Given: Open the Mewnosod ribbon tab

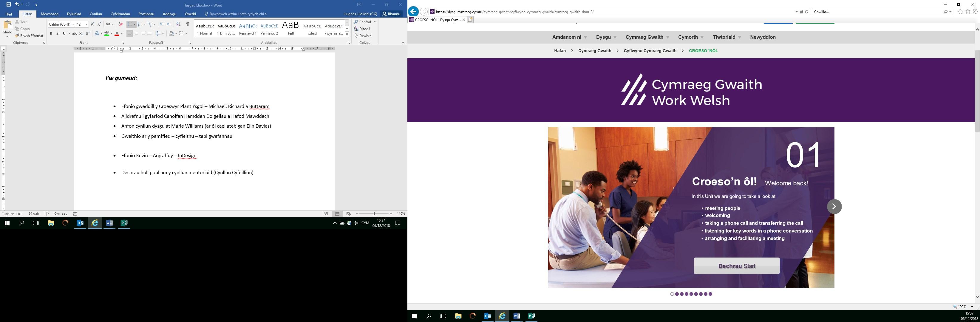Looking at the screenshot, I should 50,14.
